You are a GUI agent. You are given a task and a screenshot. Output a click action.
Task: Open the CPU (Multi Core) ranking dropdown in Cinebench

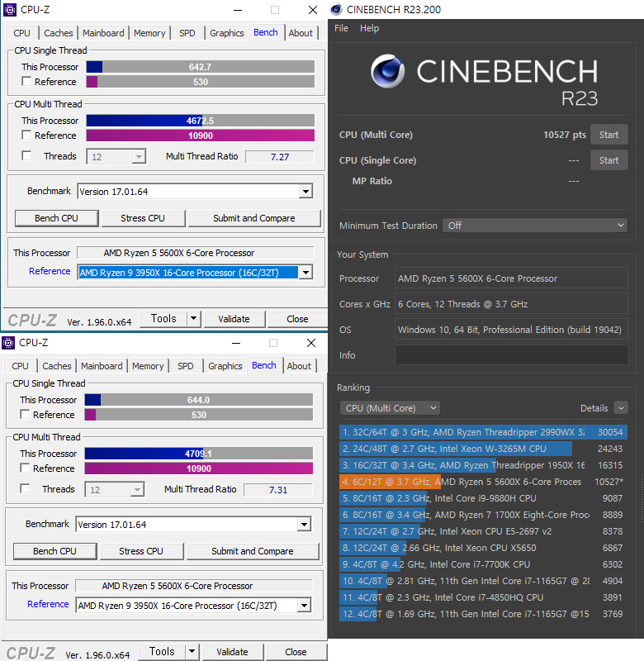pyautogui.click(x=390, y=408)
